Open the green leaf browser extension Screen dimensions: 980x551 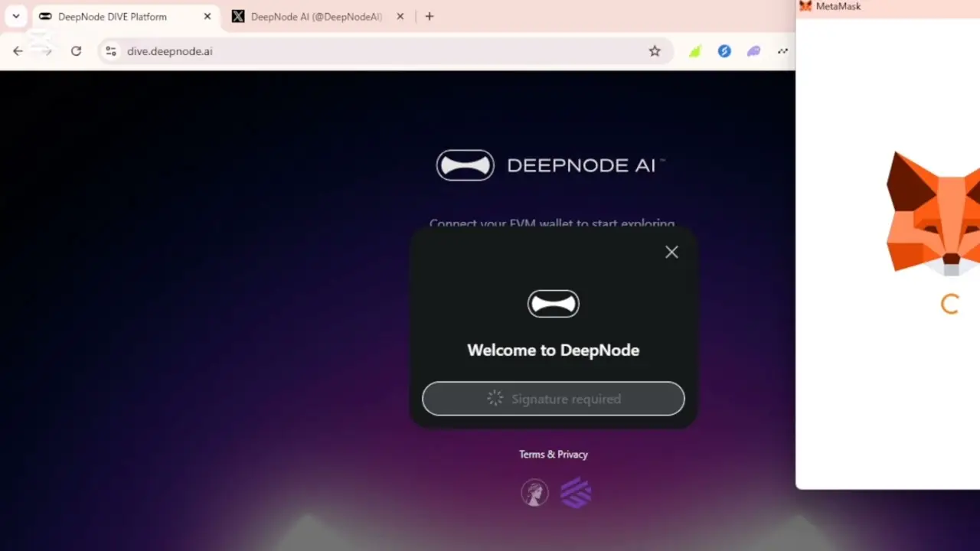click(694, 51)
